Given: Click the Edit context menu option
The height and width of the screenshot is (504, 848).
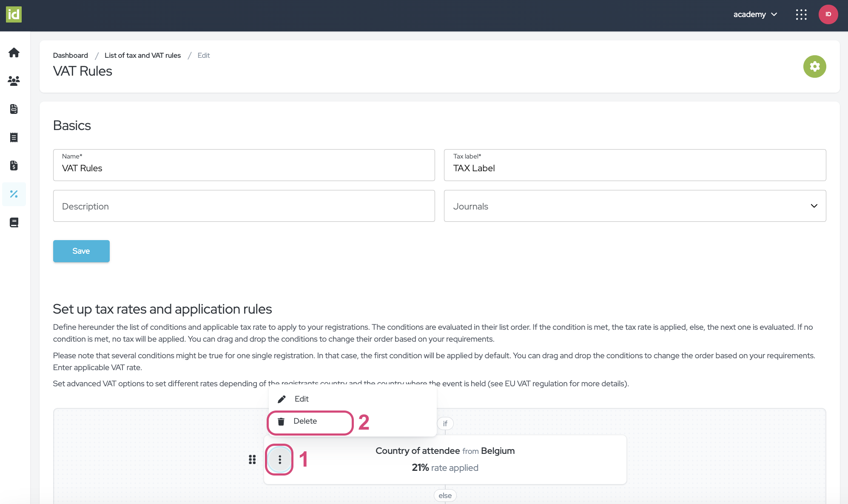Looking at the screenshot, I should [x=301, y=399].
